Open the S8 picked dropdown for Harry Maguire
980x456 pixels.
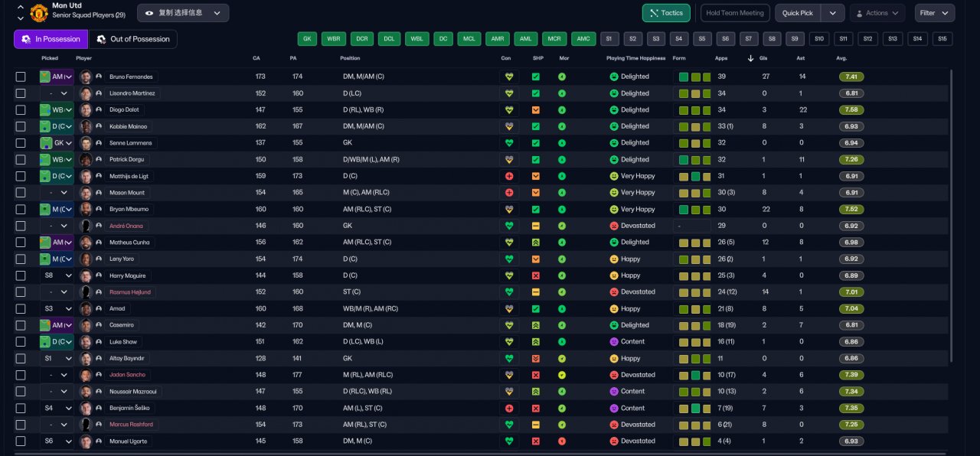click(x=57, y=275)
